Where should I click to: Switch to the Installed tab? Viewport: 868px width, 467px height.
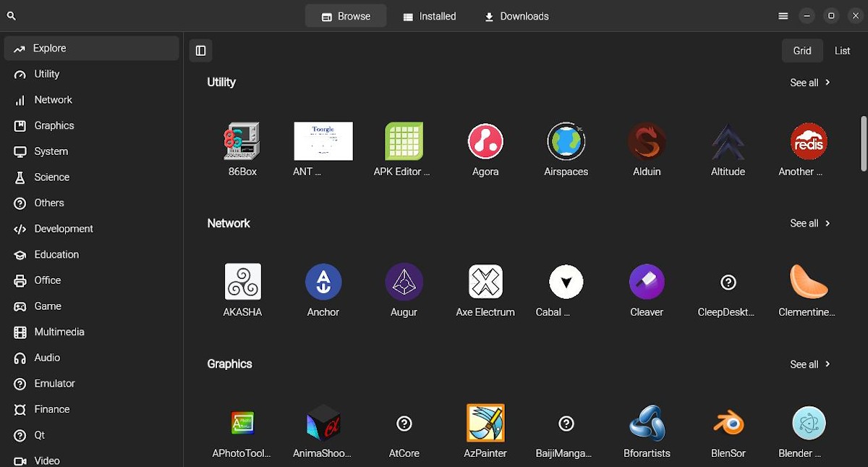pos(430,16)
